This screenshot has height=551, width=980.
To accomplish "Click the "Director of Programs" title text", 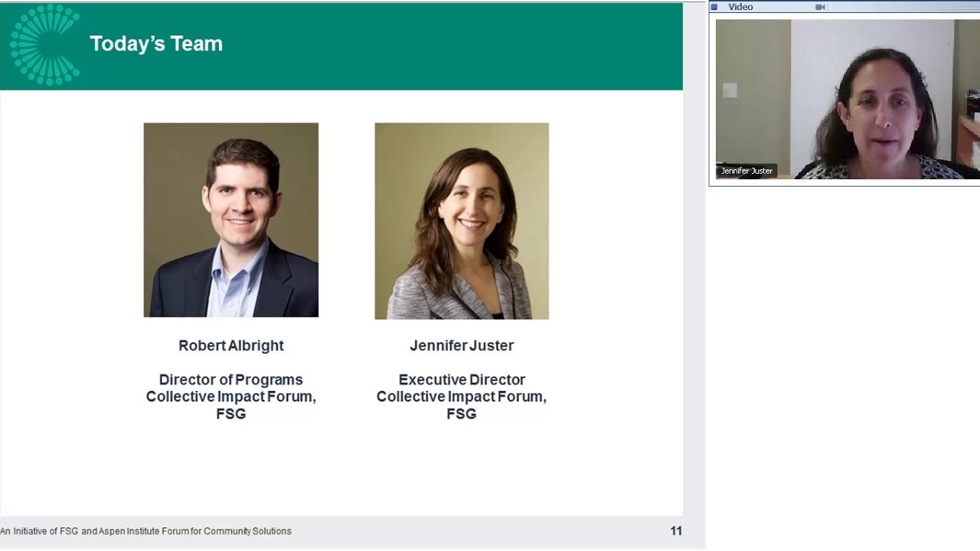I will coord(231,380).
